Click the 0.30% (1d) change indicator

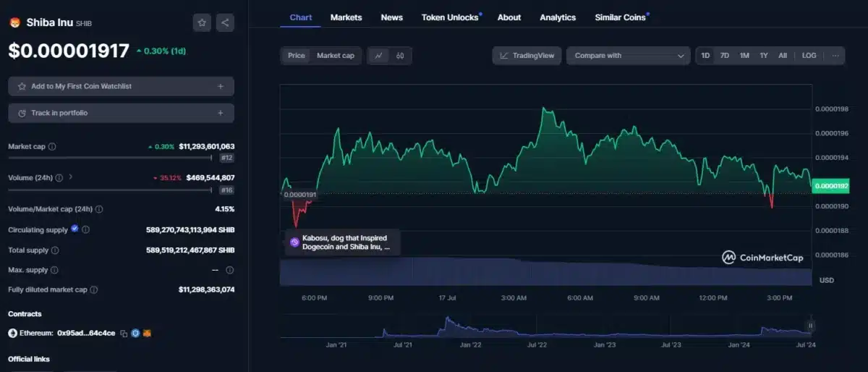(x=161, y=51)
